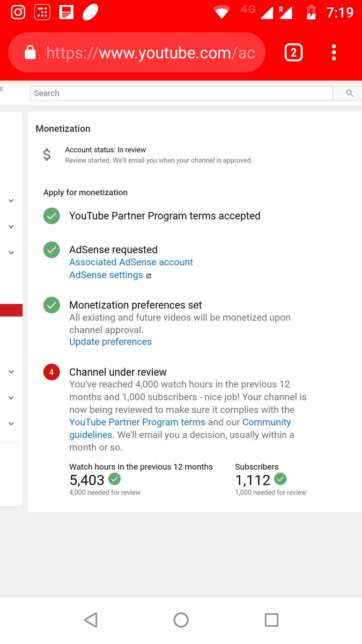Click the 'Channel under review' step title
Image resolution: width=362 pixels, height=644 pixels.
118,372
